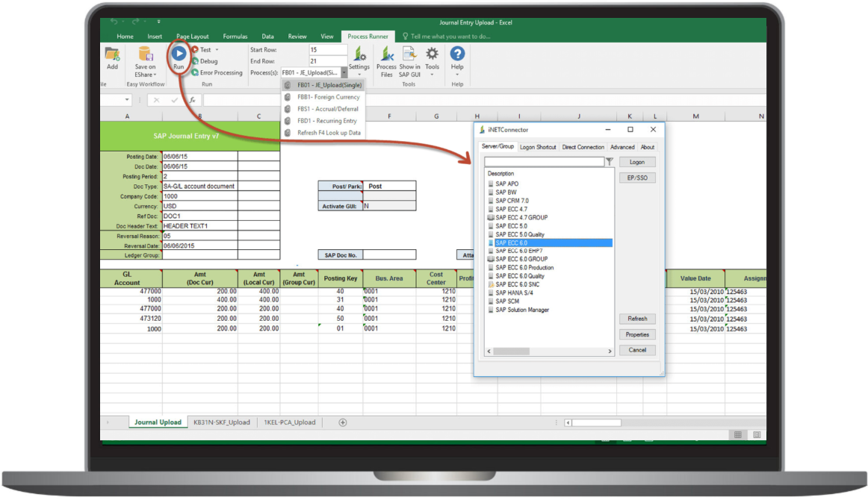This screenshot has height=500, width=868.
Task: Click the formula bar cancel X icon
Action: pos(157,100)
